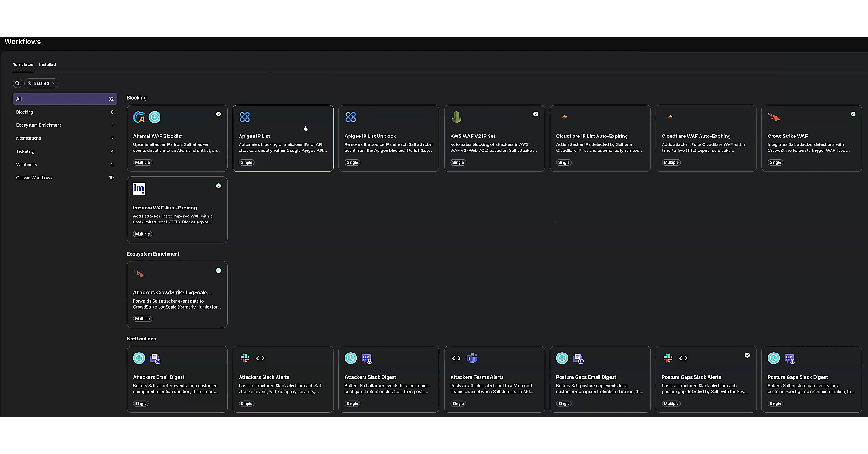Click the Apigee icon on Apigee IP List Unblock card
868x454 pixels.
[x=350, y=117]
